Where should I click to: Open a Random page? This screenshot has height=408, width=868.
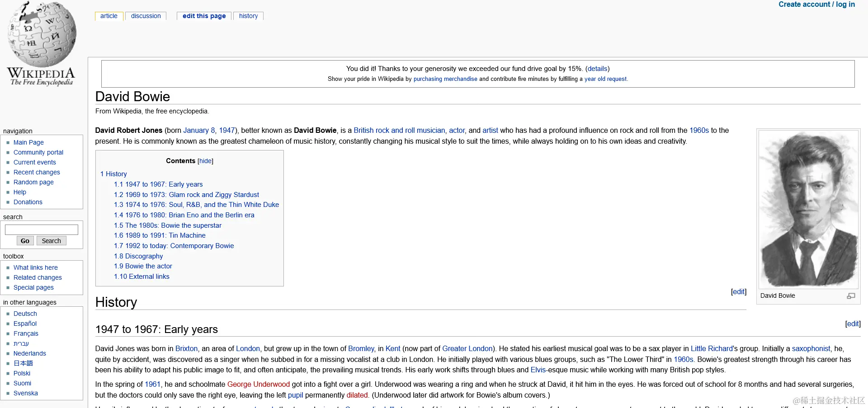33,182
